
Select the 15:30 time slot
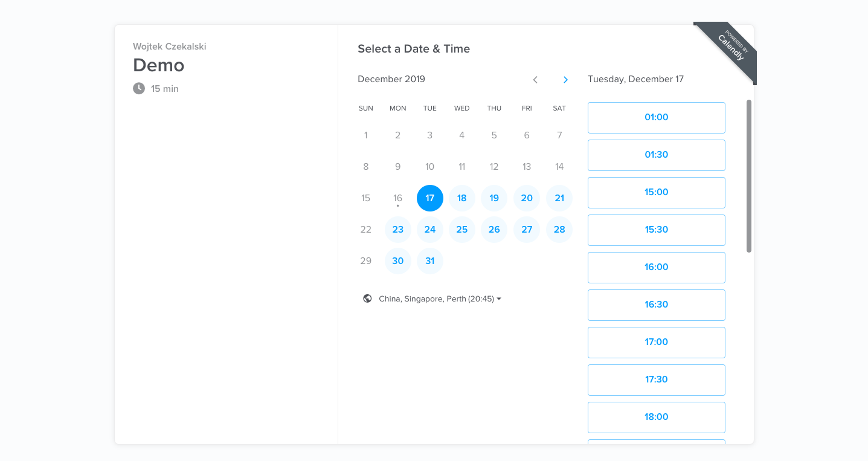[657, 230]
